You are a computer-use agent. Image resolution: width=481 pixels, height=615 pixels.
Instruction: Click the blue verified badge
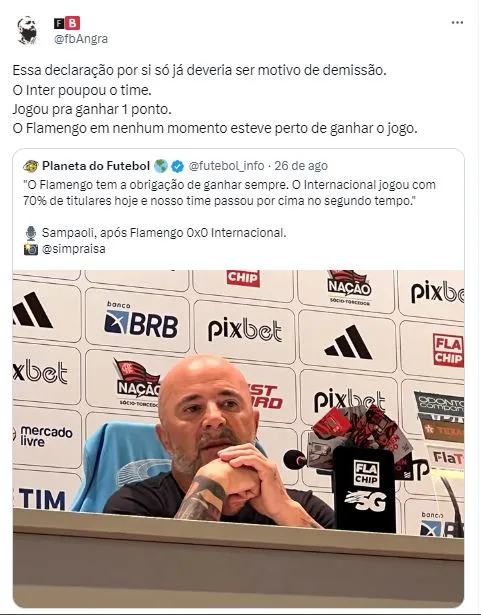pyautogui.click(x=177, y=166)
